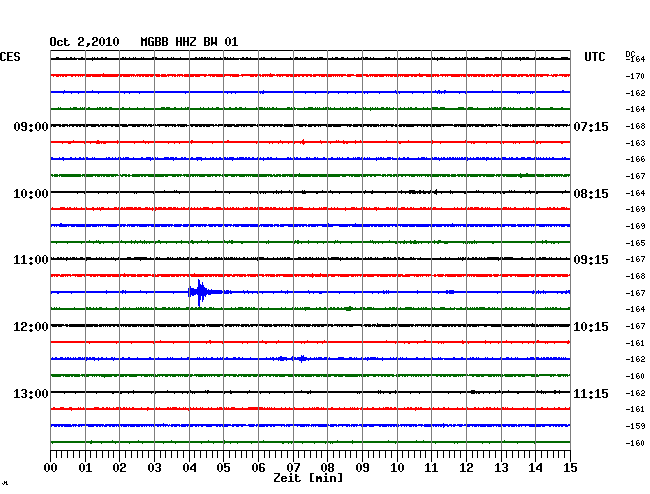Image resolution: width=650 pixels, height=494 pixels.
Task: Click the '09:00' local time label
Action: (31, 126)
